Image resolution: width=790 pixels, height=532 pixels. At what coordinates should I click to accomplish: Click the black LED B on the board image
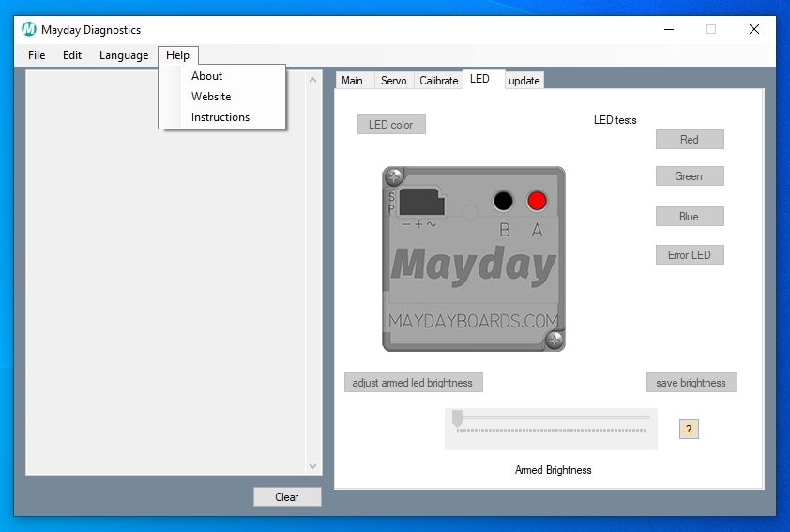point(503,201)
